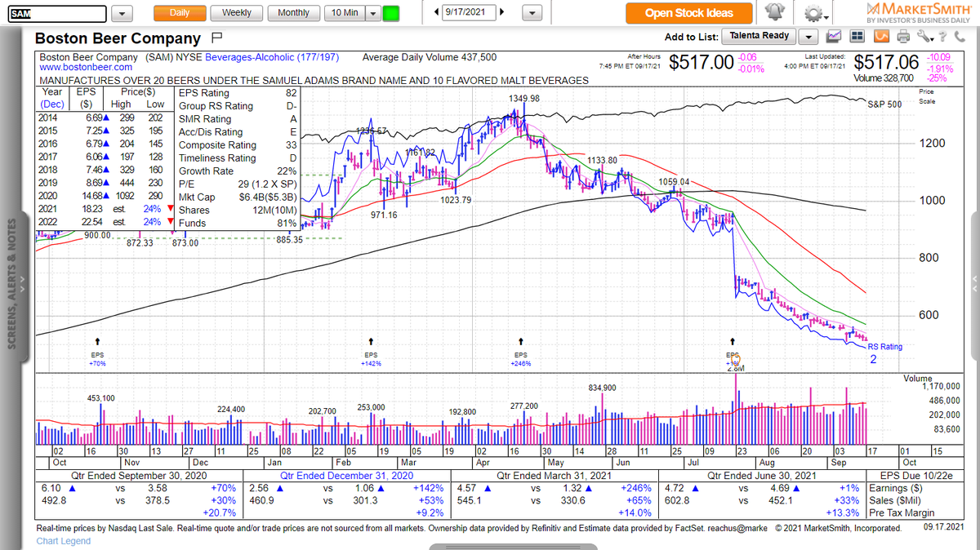Add stock to Talenta Ready list
The height and width of the screenshot is (550, 980).
(x=759, y=36)
